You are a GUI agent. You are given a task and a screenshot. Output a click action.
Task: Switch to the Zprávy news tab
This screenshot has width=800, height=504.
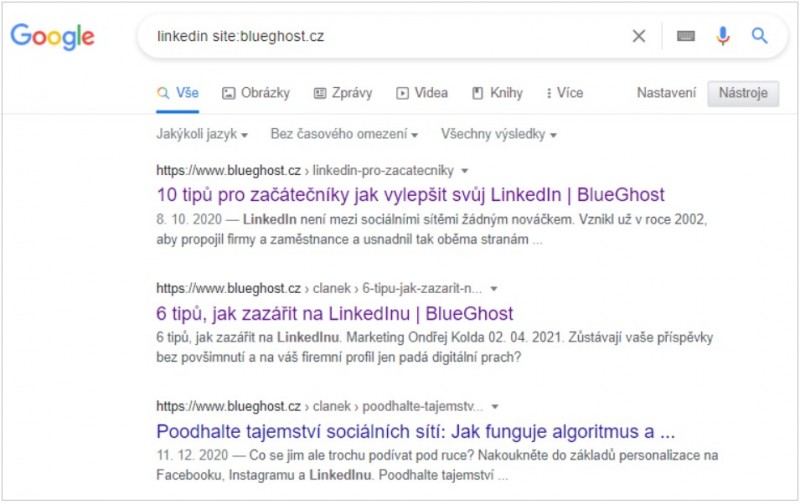point(343,93)
